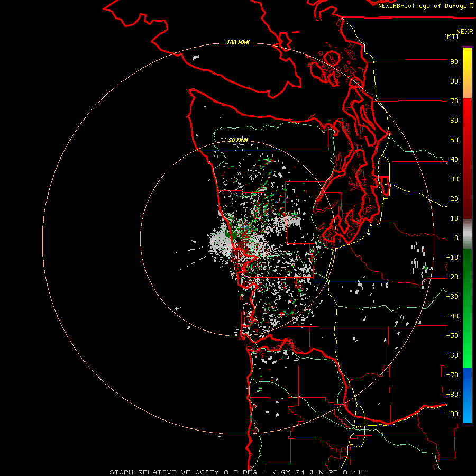476x476 pixels.
Task: Click the -50 knot legend value
Action: [x=452, y=336]
